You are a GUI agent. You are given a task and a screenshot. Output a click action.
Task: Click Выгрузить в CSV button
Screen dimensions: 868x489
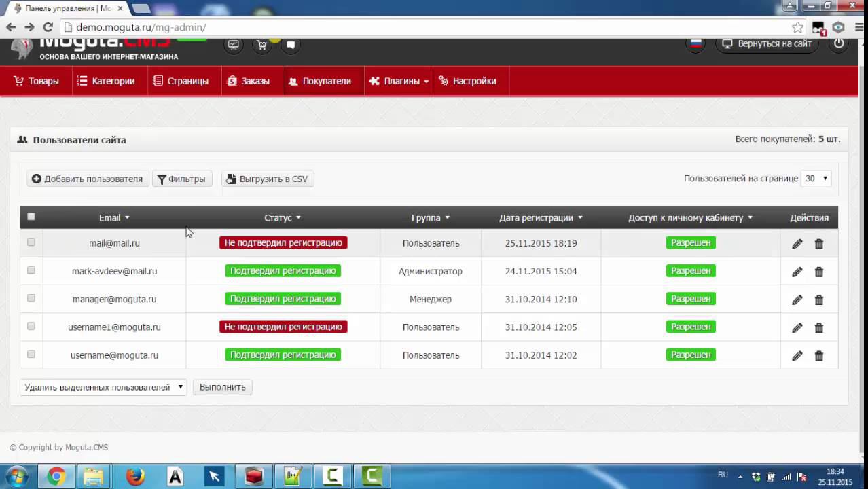[268, 179]
